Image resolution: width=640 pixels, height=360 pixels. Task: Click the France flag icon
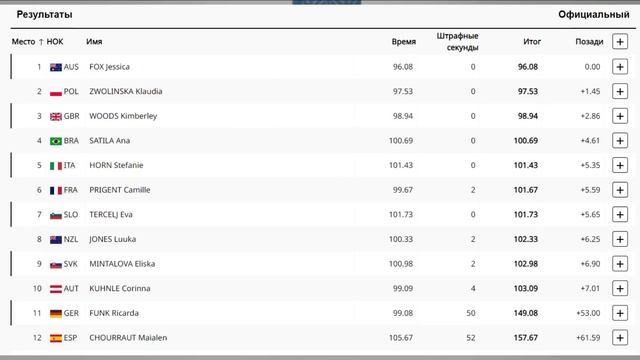pyautogui.click(x=56, y=191)
